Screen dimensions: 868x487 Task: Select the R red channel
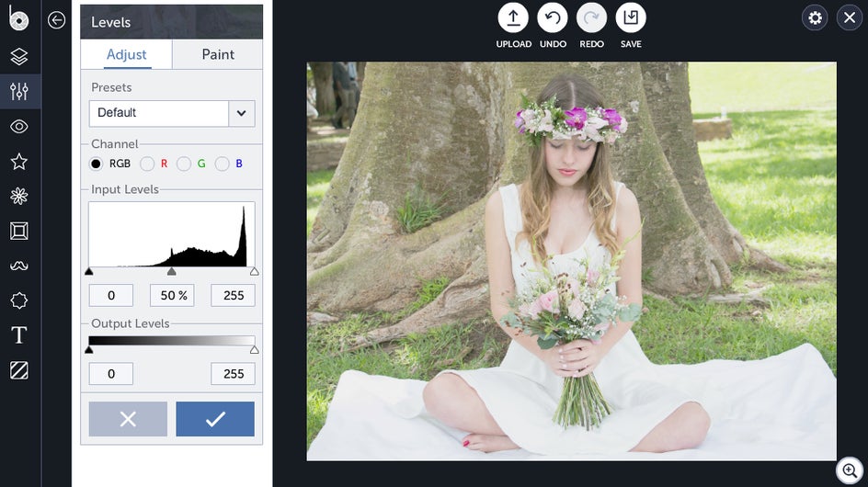(x=147, y=164)
